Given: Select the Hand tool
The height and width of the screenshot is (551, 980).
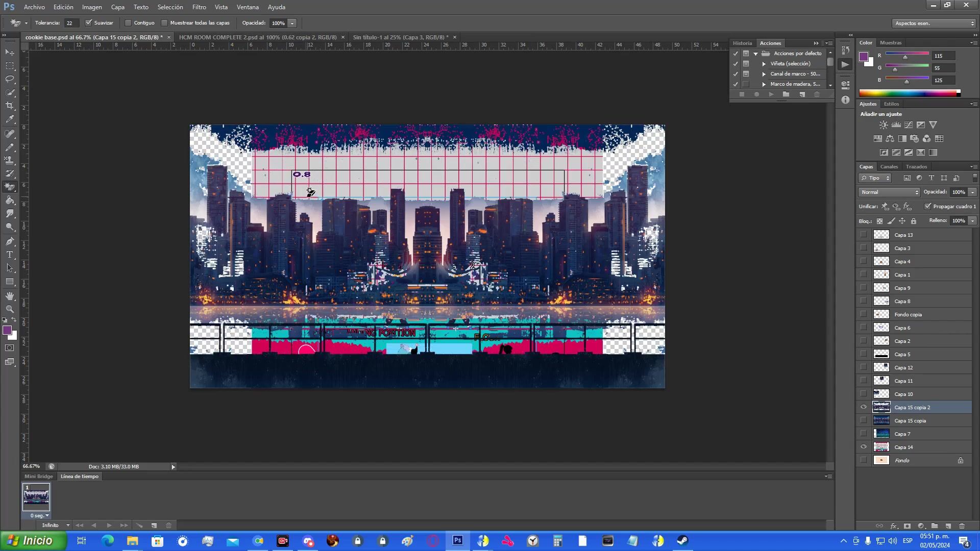Looking at the screenshot, I should point(10,296).
